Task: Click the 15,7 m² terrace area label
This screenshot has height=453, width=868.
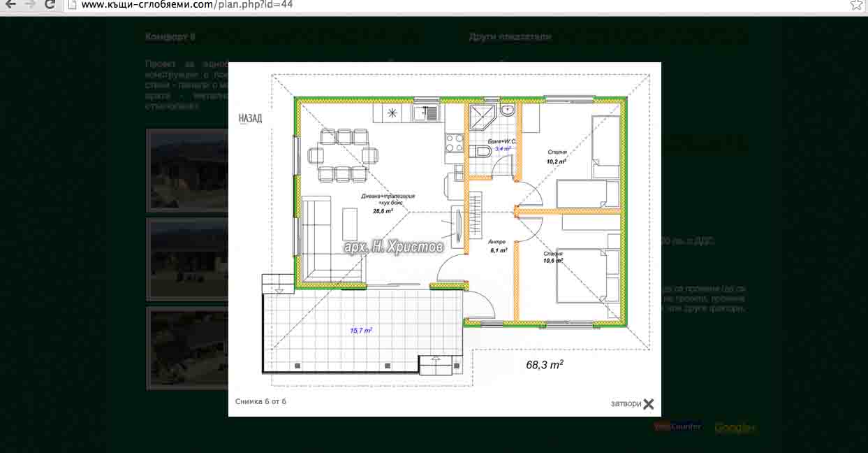Action: pos(361,330)
